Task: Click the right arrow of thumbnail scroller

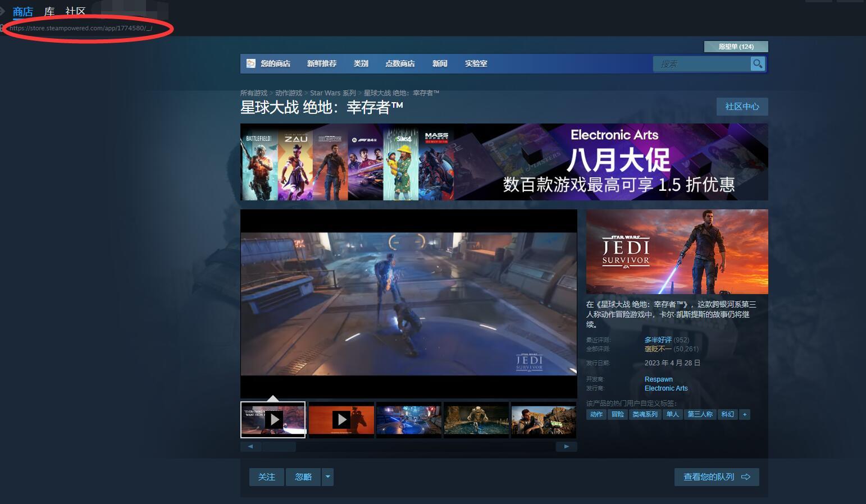Action: 567,447
